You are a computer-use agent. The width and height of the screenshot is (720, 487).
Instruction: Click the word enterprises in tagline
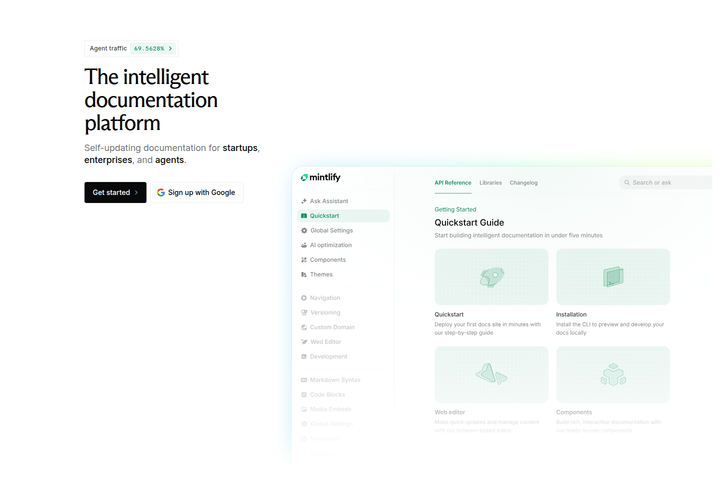coord(108,160)
